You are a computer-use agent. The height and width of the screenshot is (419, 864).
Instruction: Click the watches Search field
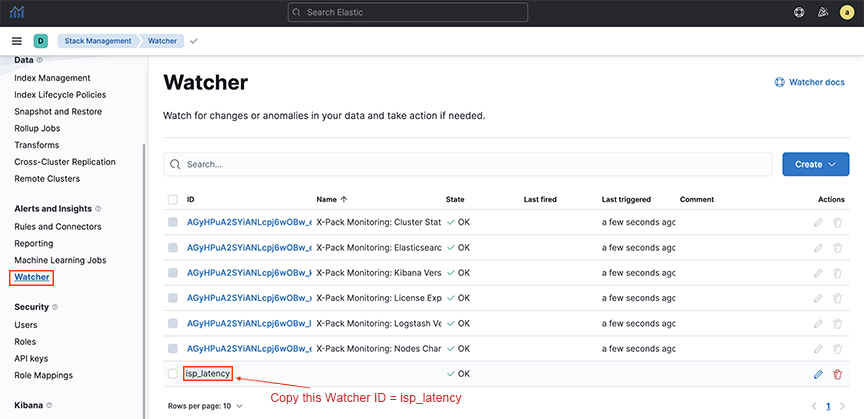468,164
